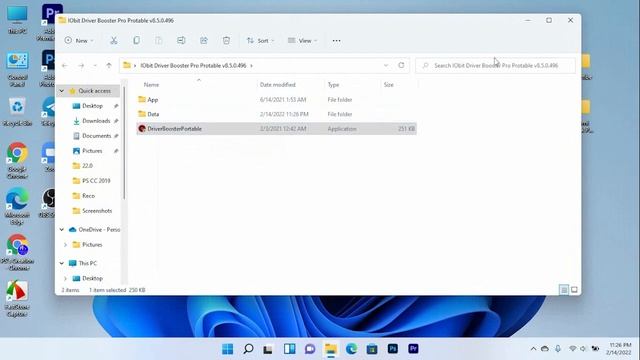Click the Forward navigation arrow
640x360 pixels.
pos(81,65)
